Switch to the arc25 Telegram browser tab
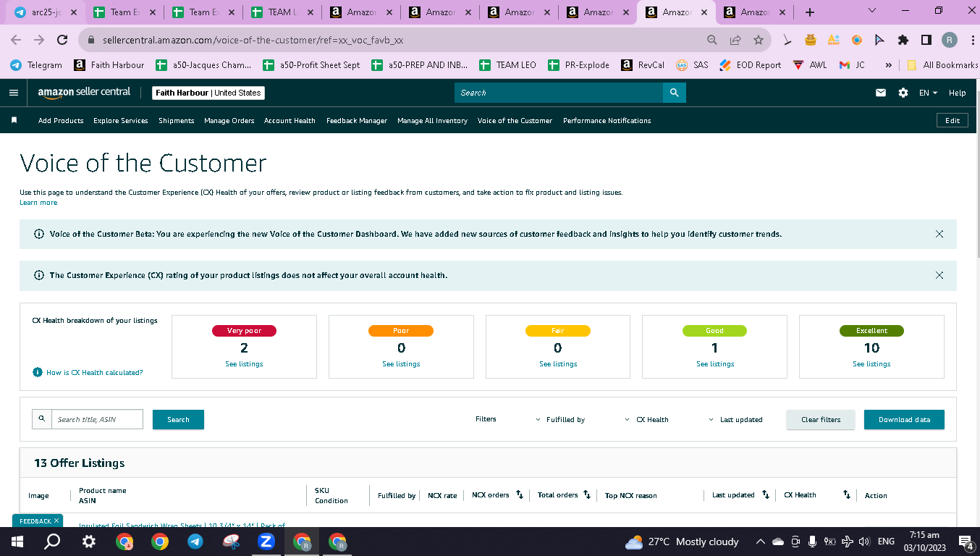 click(x=46, y=12)
